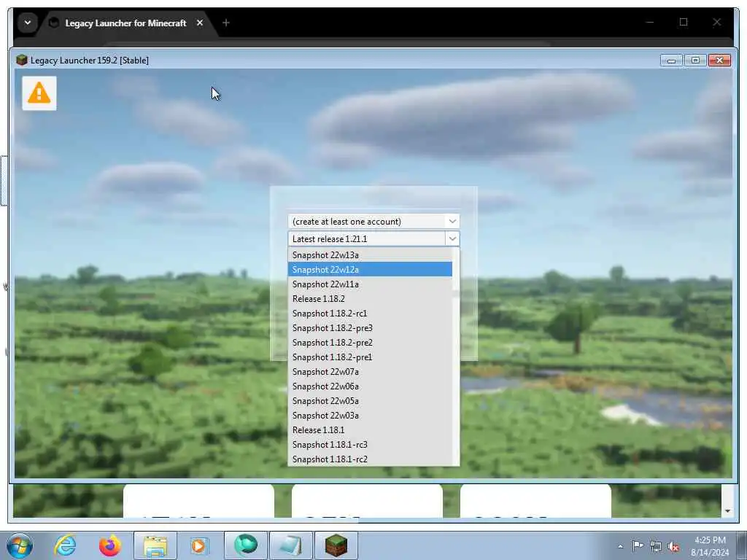Select Snapshot 1.18.1-rc3

[370, 445]
